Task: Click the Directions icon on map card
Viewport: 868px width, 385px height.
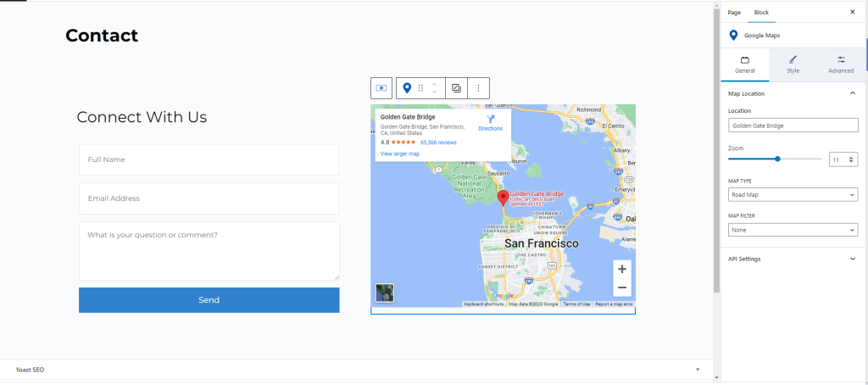Action: click(490, 120)
